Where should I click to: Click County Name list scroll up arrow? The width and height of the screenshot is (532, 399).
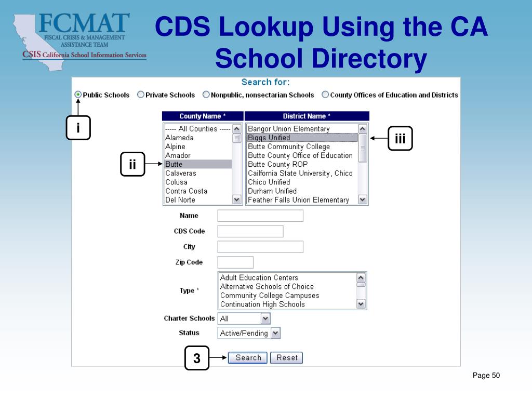click(x=237, y=129)
